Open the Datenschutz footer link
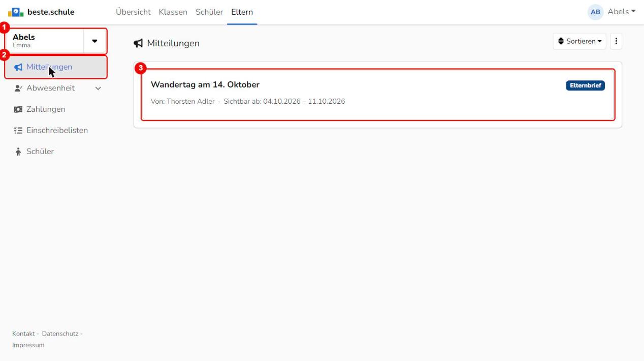The image size is (644, 361). (x=60, y=334)
